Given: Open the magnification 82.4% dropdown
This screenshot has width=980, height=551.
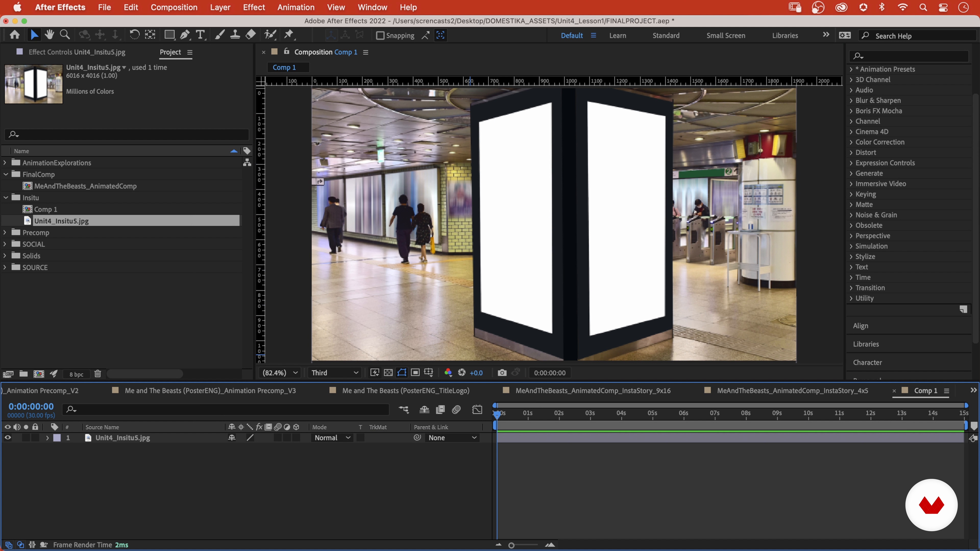Looking at the screenshot, I should click(280, 373).
